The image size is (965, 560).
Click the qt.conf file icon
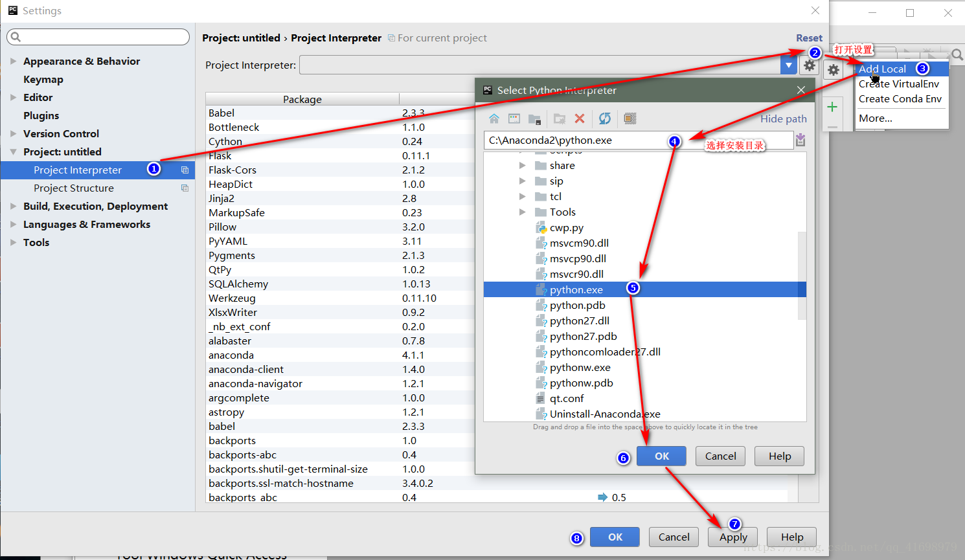tap(541, 399)
